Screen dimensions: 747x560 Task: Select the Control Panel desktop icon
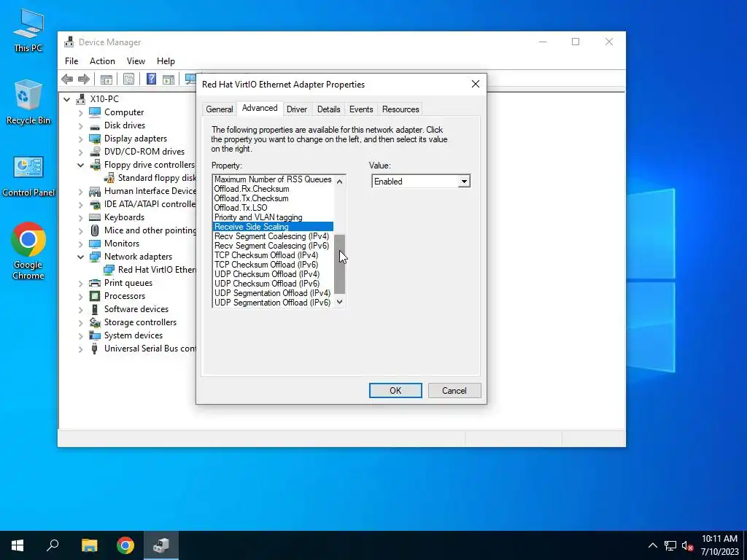[x=28, y=176]
